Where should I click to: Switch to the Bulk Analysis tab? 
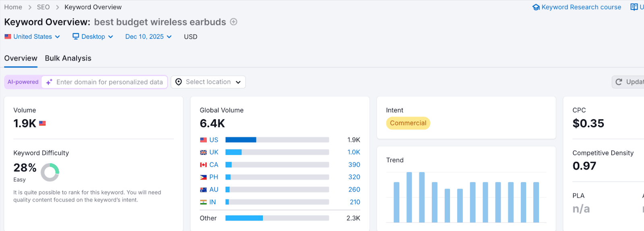point(68,58)
